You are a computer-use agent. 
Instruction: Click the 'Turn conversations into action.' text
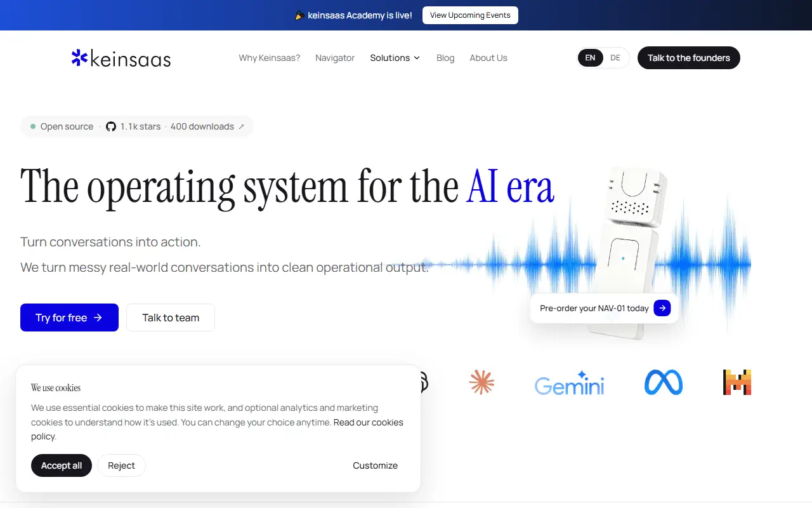pyautogui.click(x=110, y=242)
